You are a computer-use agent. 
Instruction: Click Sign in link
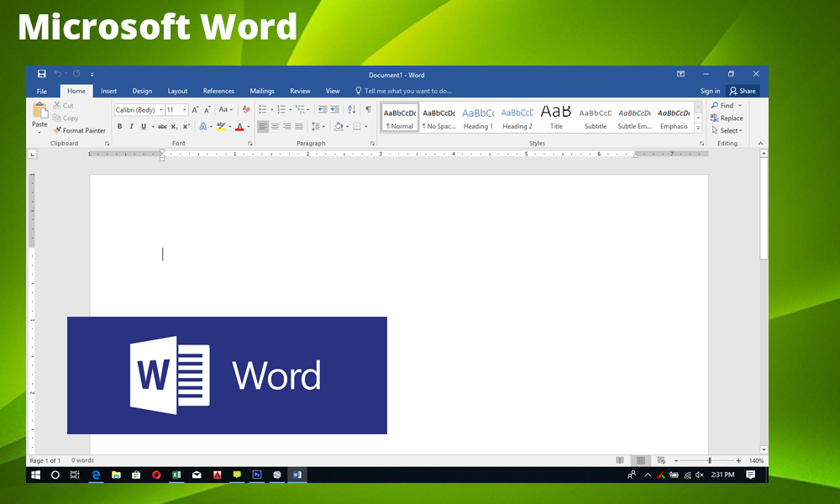point(710,91)
